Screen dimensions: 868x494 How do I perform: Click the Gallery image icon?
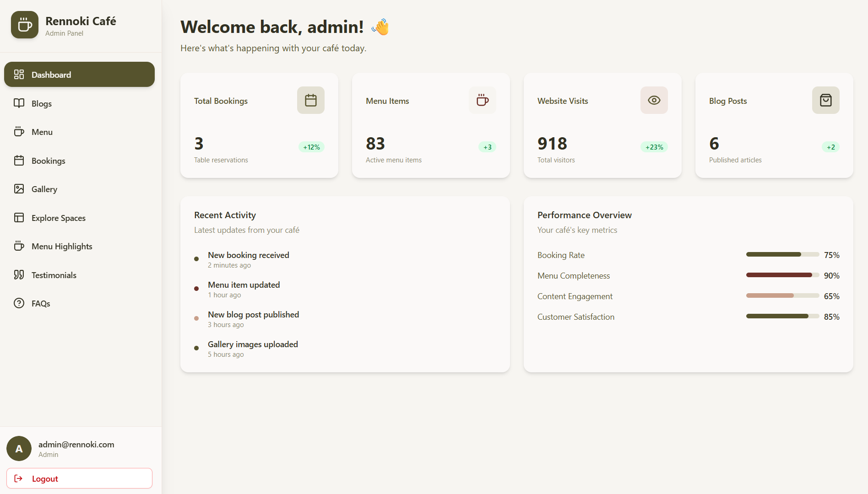[x=19, y=189]
